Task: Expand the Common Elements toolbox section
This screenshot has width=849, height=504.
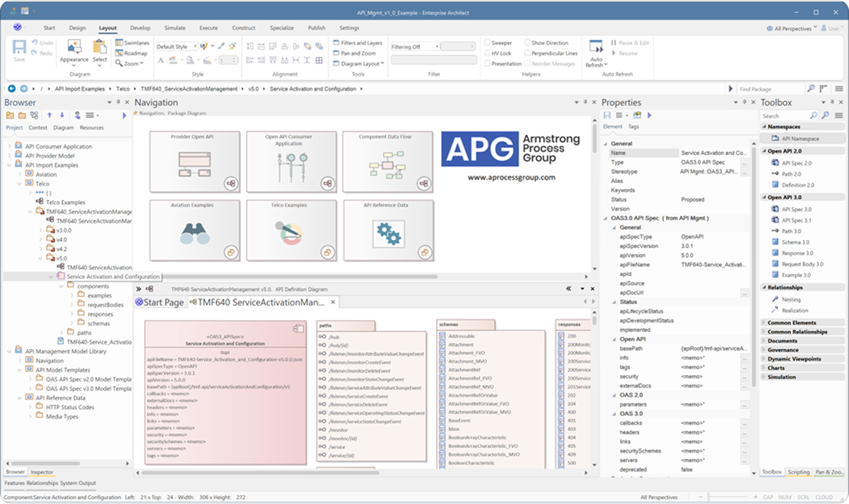Action: pyautogui.click(x=792, y=323)
